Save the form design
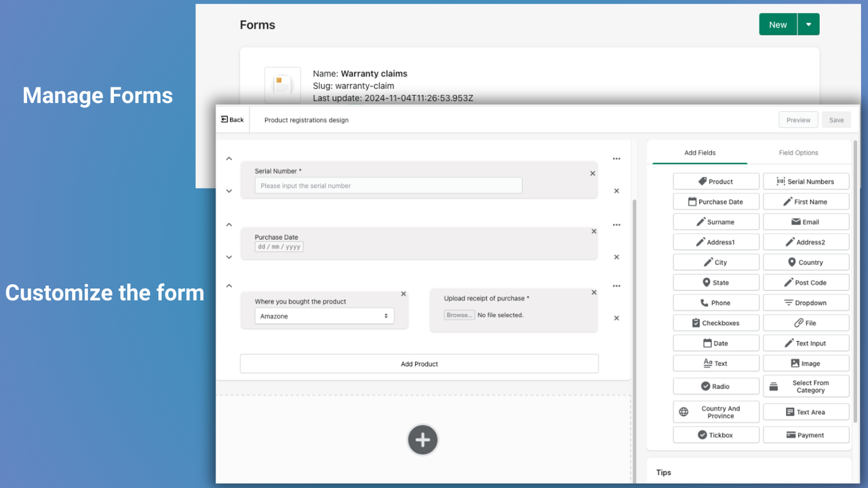This screenshot has height=488, width=868. point(836,119)
